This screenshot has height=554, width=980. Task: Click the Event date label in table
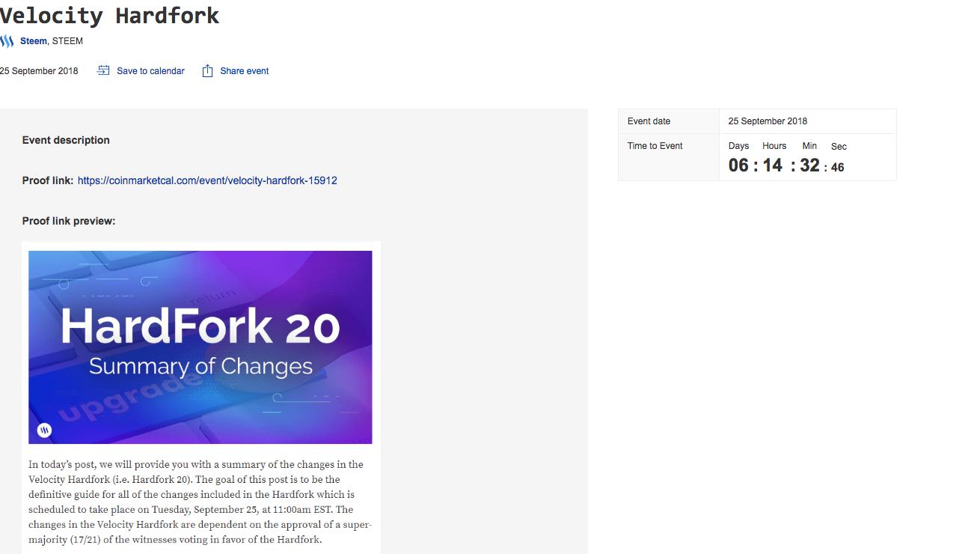(649, 121)
